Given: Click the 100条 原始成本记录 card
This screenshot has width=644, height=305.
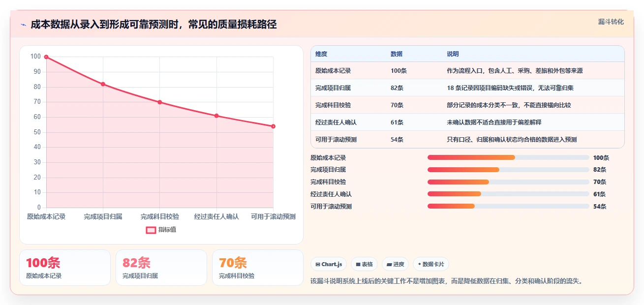Looking at the screenshot, I should point(65,268).
